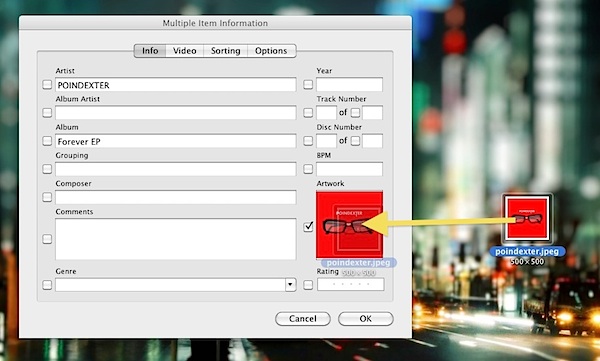Open the Sorting tab
The image size is (600, 361).
225,51
